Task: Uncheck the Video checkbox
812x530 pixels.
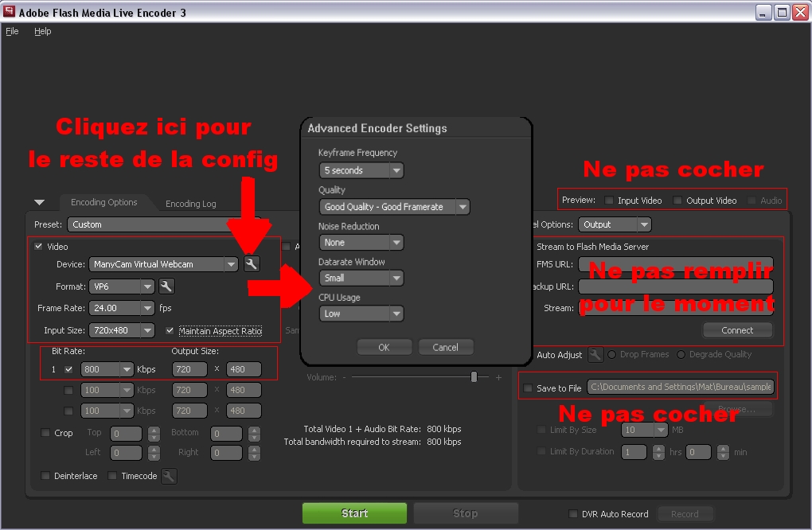Action: (x=38, y=247)
